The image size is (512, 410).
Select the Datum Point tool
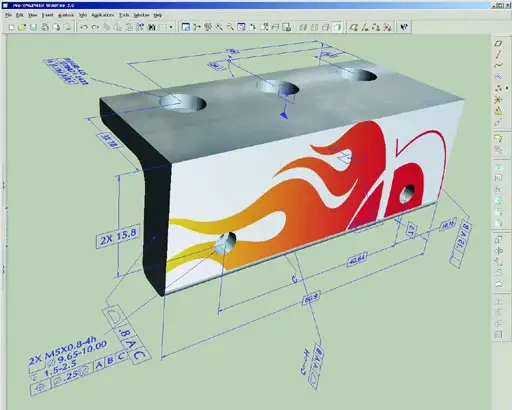[x=498, y=88]
